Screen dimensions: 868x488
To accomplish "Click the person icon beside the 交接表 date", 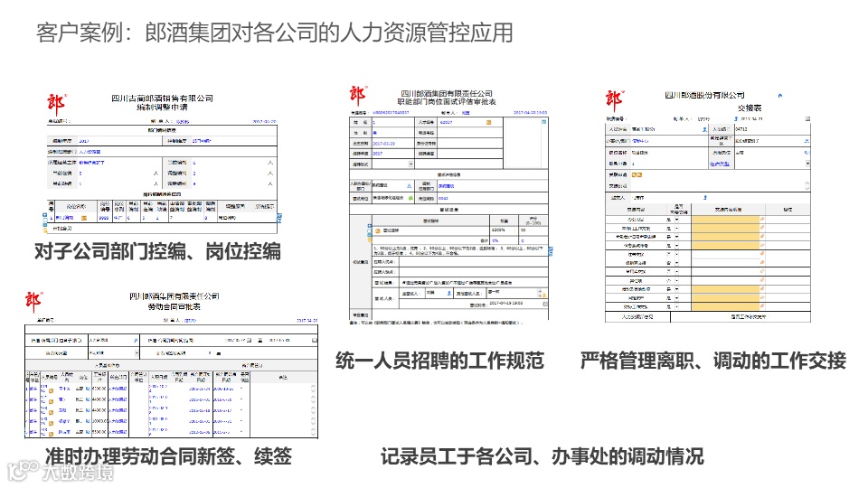I will pos(736,119).
